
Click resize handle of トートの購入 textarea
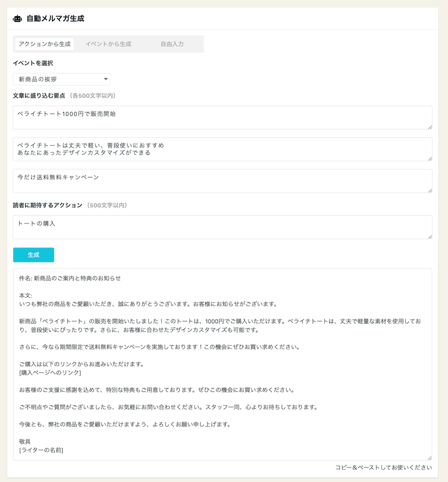point(430,237)
